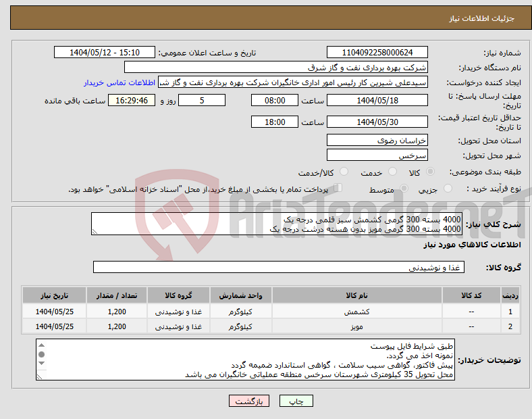Click the بازگشت (back) button
This screenshot has height=419, width=532.
[x=249, y=401]
